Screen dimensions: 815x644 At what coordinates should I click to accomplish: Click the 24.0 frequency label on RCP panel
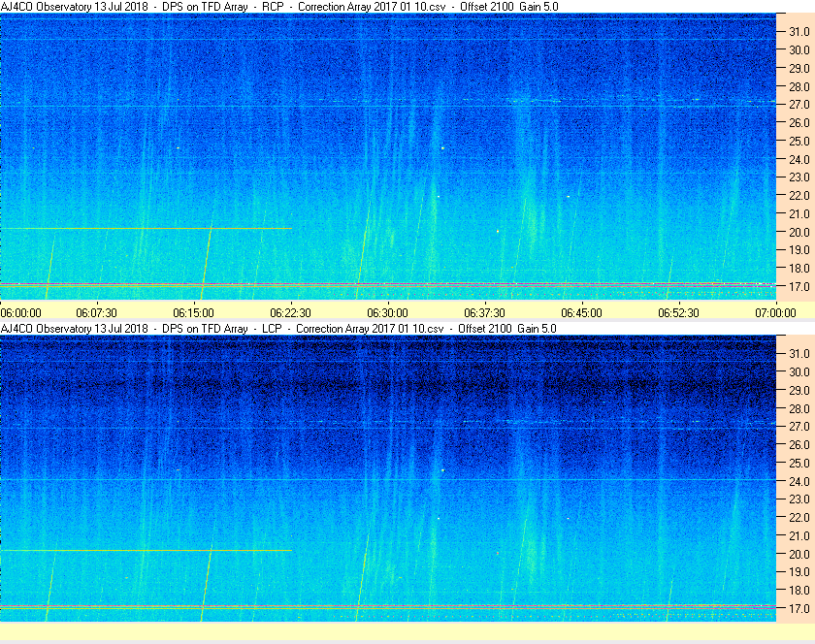[x=799, y=159]
